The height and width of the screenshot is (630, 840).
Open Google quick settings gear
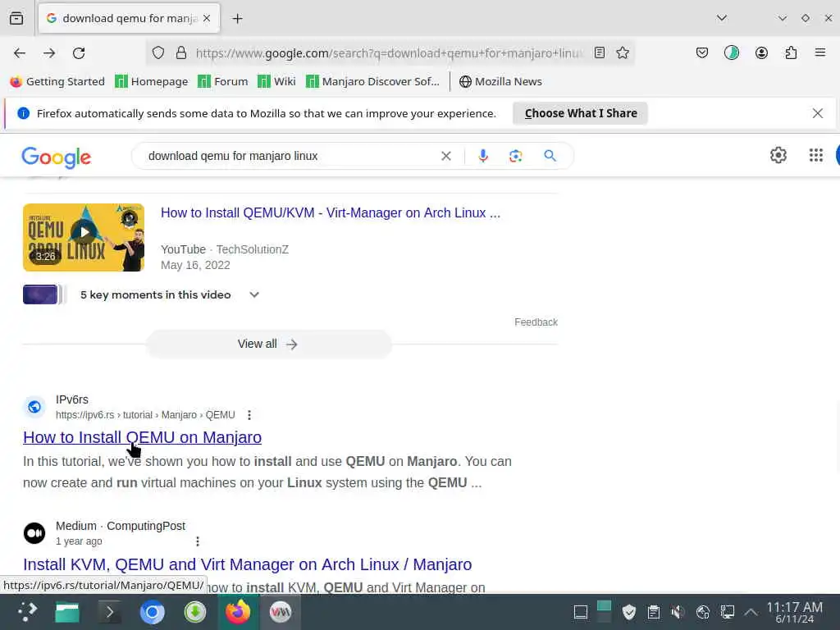coord(778,155)
